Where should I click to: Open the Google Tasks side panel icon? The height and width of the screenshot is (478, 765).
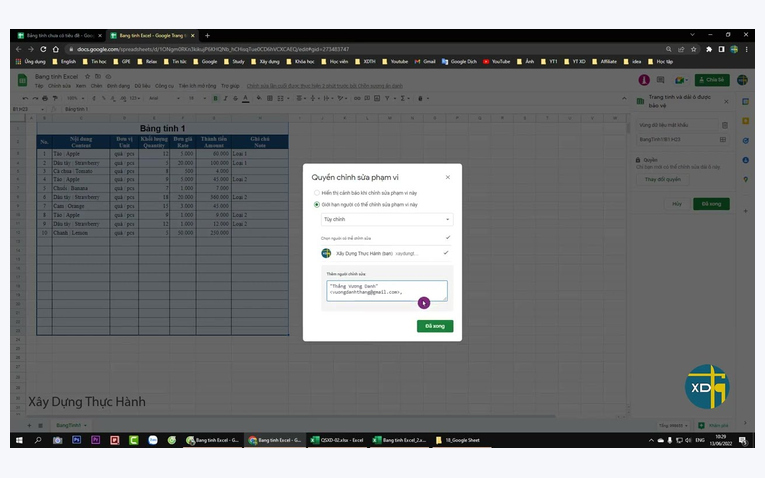(745, 140)
